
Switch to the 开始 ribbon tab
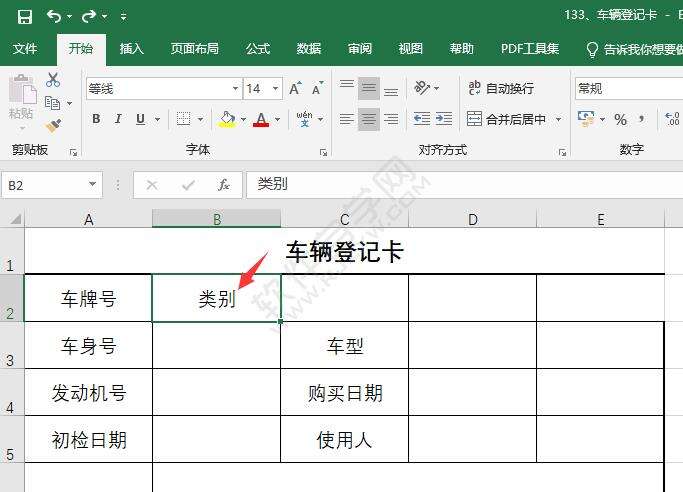point(81,48)
